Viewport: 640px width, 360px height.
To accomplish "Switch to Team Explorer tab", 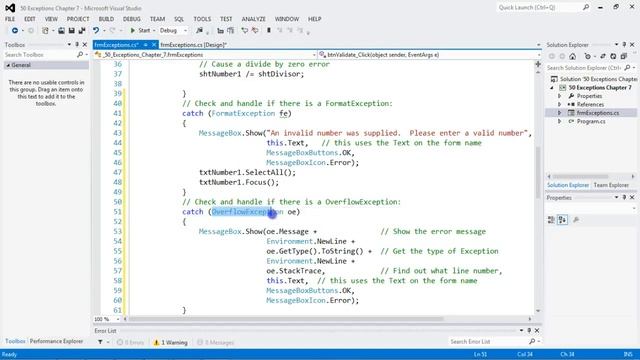I will click(x=611, y=185).
